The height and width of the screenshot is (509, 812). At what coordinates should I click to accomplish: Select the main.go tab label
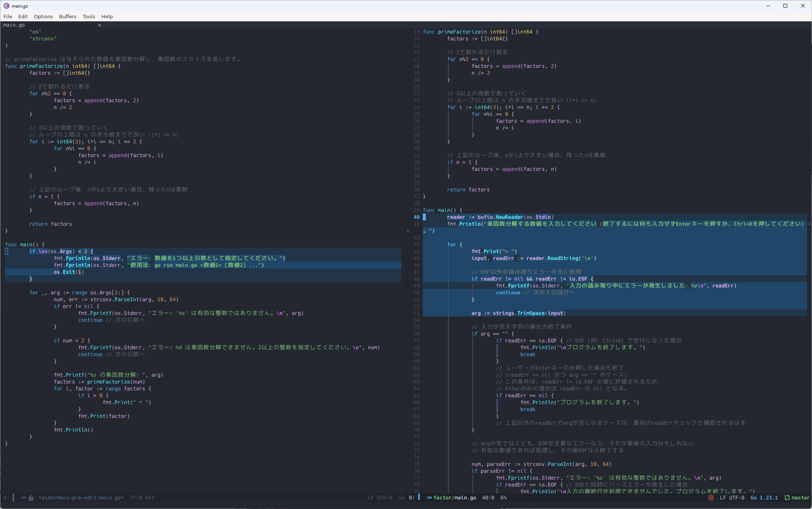(x=14, y=25)
